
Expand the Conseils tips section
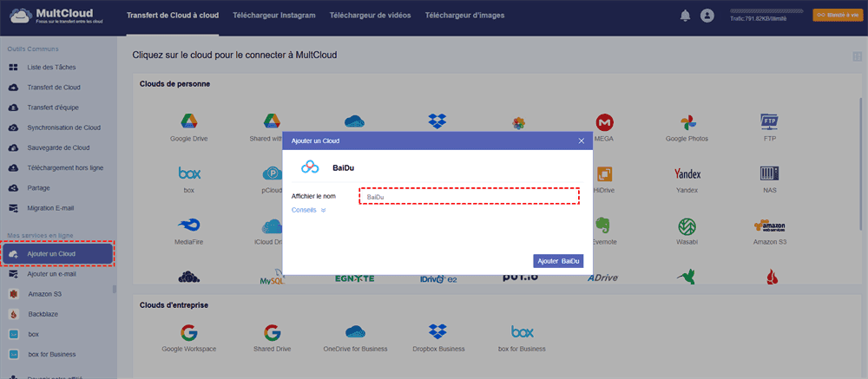click(308, 210)
